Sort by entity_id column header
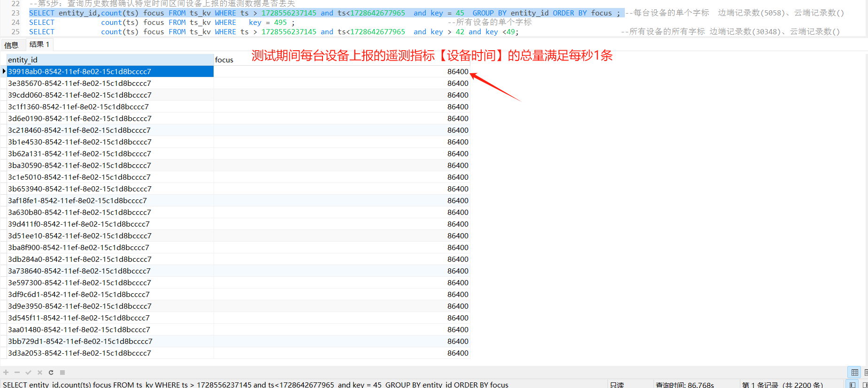 tap(110, 60)
